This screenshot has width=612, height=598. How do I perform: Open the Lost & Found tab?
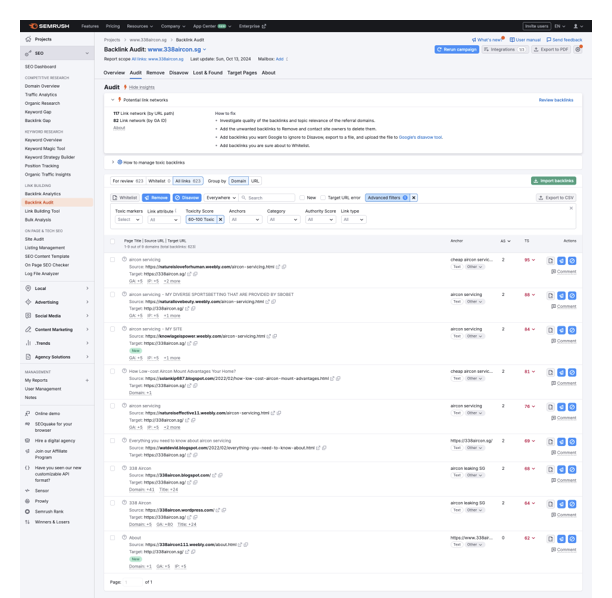click(x=208, y=73)
